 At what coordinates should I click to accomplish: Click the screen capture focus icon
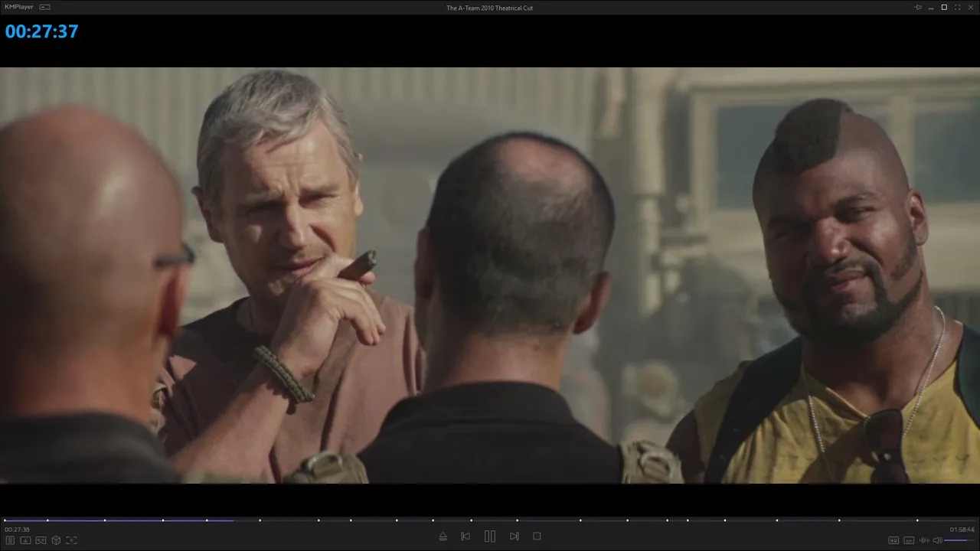pos(71,540)
